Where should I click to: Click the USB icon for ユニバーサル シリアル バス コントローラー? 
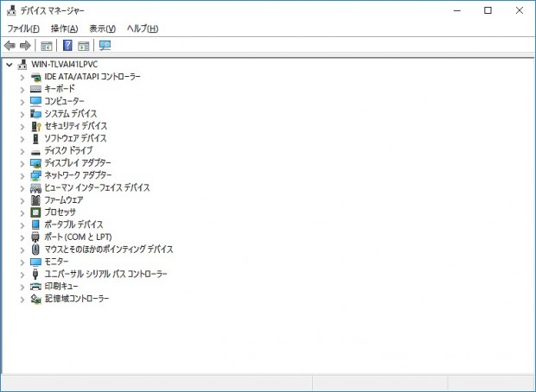point(35,274)
